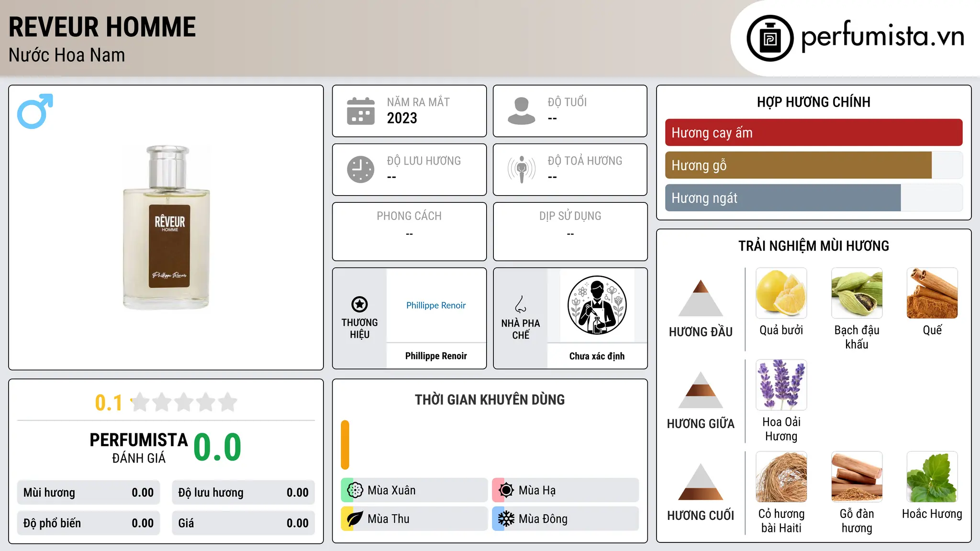Click the Phong cách info card
The image size is (980, 551).
(x=409, y=231)
